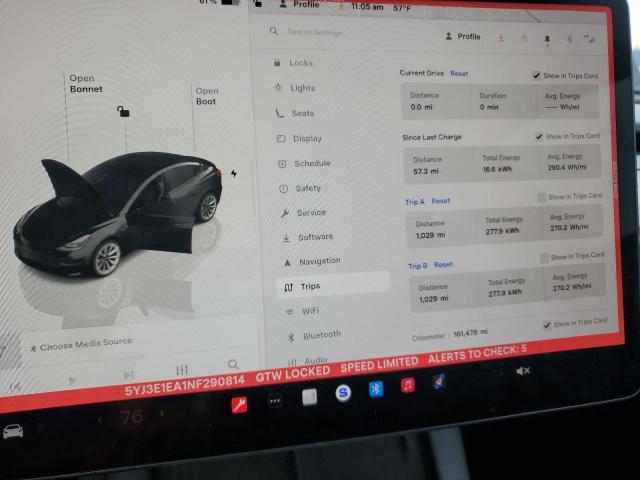This screenshot has height=480, width=640.
Task: Open the red wrench service app
Action: 239,405
